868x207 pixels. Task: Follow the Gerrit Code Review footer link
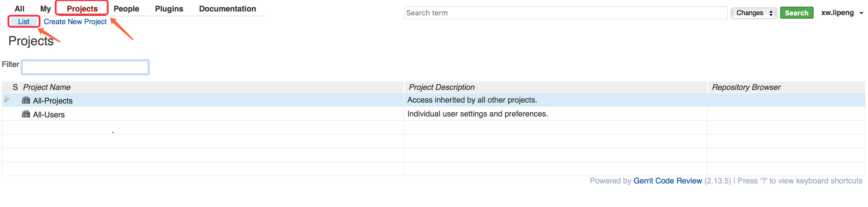pyautogui.click(x=667, y=181)
